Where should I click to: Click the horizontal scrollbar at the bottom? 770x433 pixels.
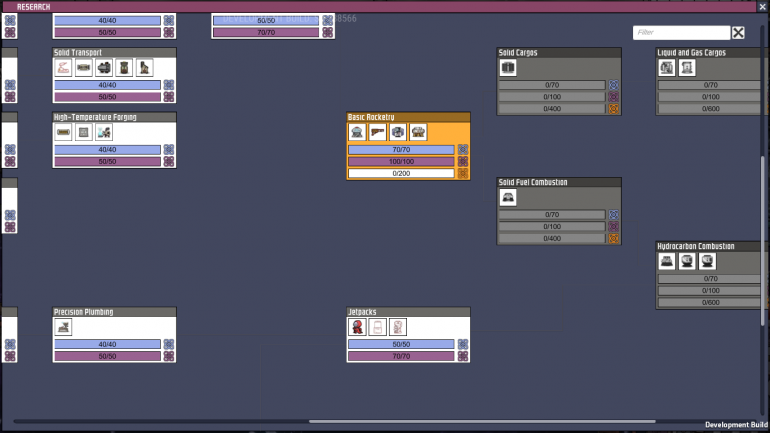click(482, 421)
